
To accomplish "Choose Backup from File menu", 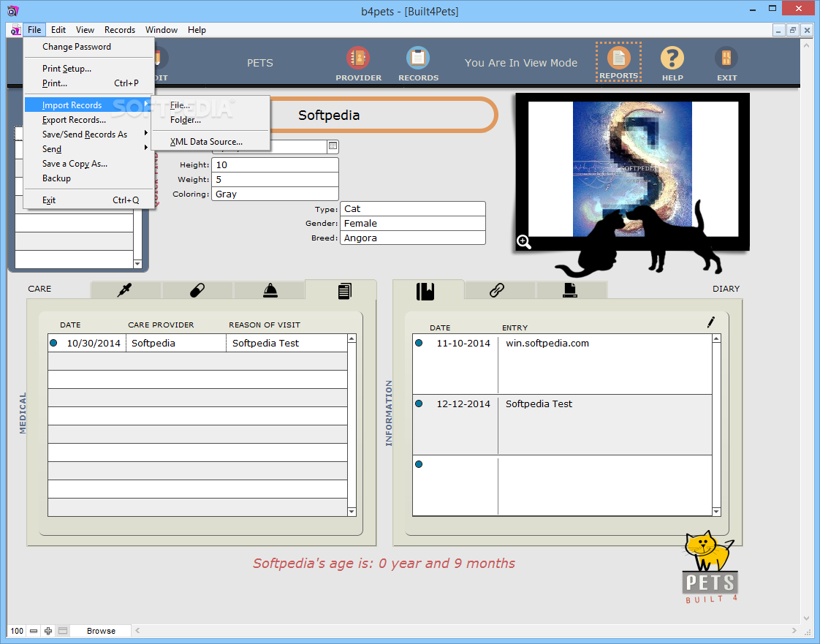I will point(88,178).
